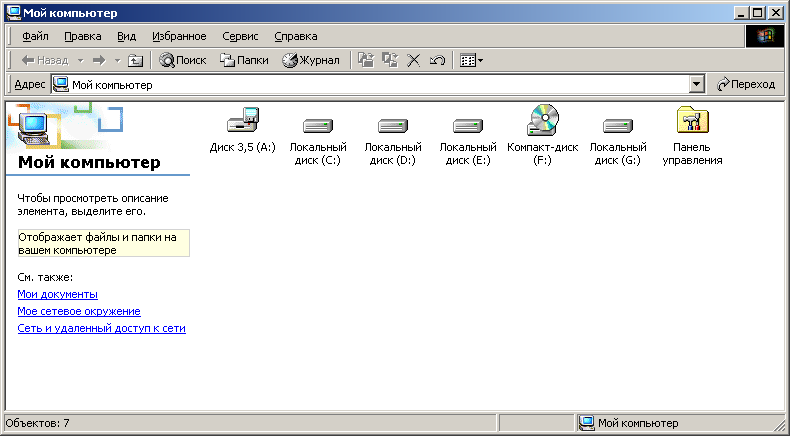Expand the address bar dropdown arrow
Image resolution: width=790 pixels, height=436 pixels.
pos(696,85)
